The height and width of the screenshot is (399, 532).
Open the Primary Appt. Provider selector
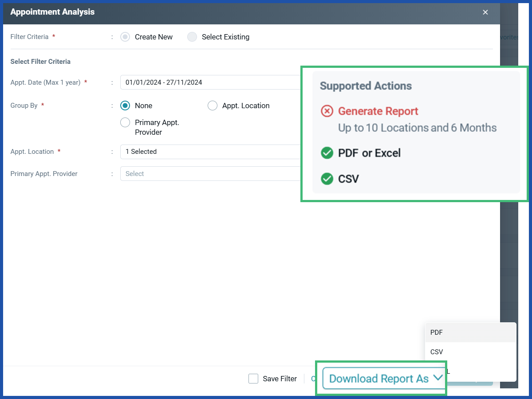[200, 173]
